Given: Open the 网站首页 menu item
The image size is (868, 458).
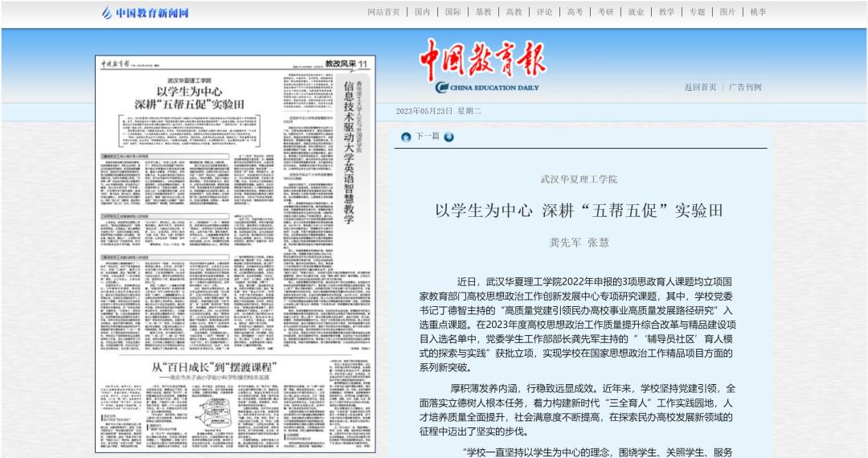Looking at the screenshot, I should tap(383, 12).
